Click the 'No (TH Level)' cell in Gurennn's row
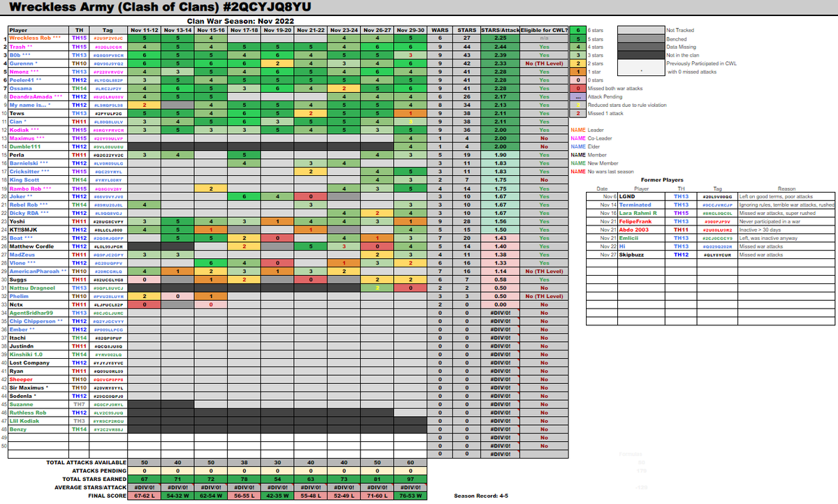The height and width of the screenshot is (504, 838). [x=544, y=63]
